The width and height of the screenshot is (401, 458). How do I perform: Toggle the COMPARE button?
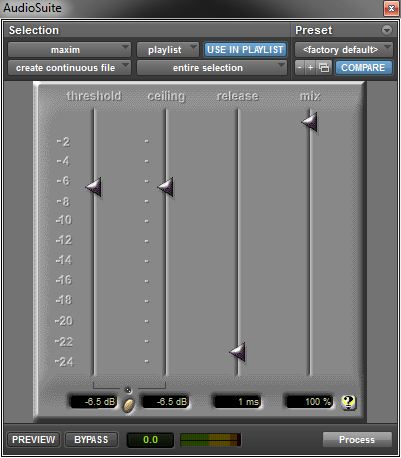(363, 68)
